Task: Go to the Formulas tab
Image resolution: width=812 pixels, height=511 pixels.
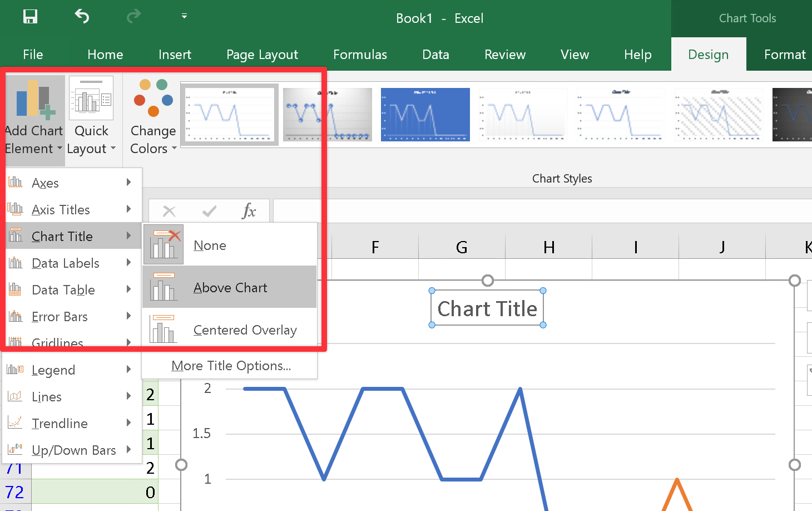Action: tap(360, 55)
